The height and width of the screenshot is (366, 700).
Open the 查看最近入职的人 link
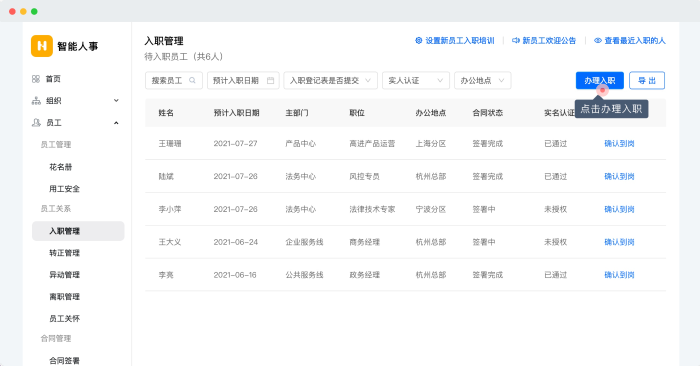coord(635,41)
